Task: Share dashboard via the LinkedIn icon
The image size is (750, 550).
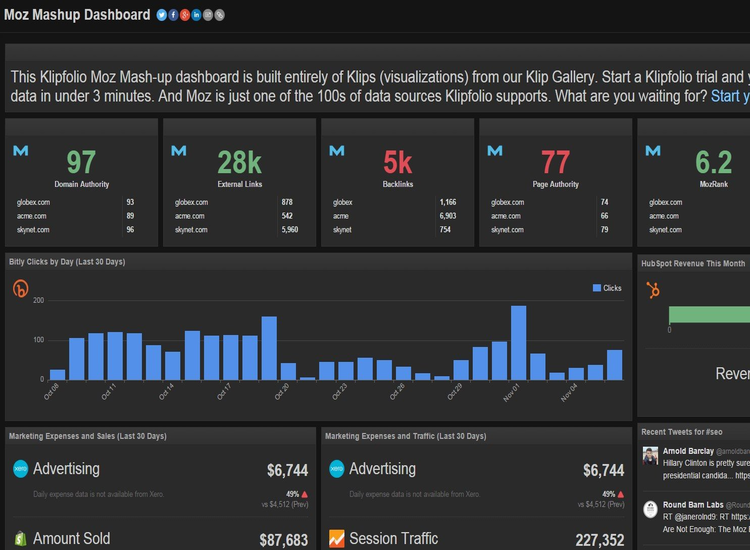Action: pos(196,15)
